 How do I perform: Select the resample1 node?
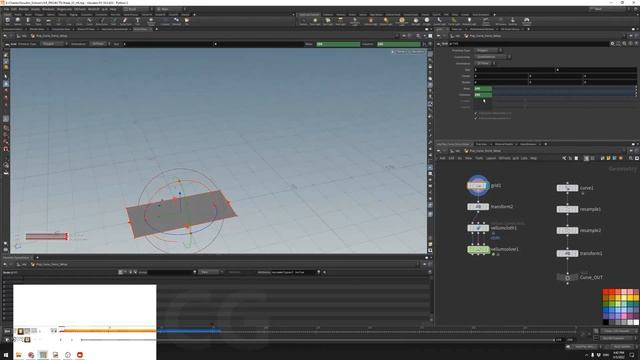pos(567,209)
